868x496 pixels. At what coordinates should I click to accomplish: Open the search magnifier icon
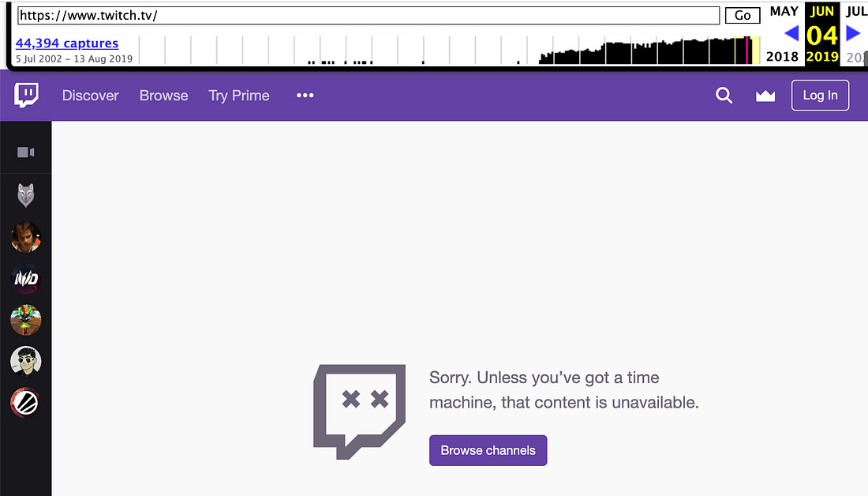pos(724,96)
